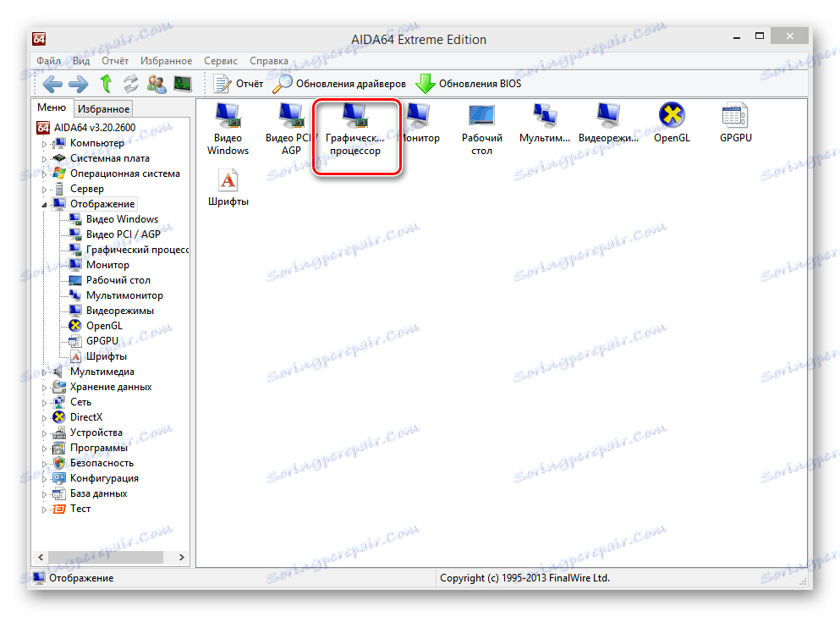Click the tree horizontal scrollbar left arrow
This screenshot has height=617, width=840.
point(41,558)
